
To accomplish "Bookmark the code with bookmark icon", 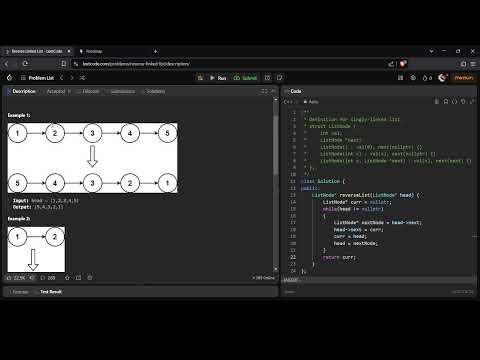I will pos(446,101).
